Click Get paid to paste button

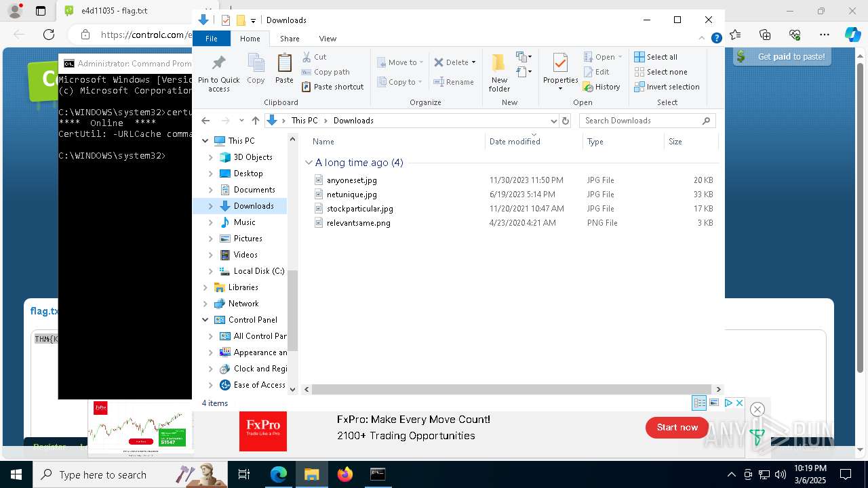coord(782,57)
